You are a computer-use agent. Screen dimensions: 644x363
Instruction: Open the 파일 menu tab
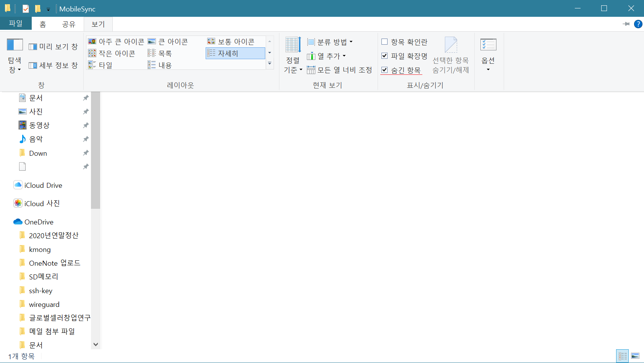(16, 24)
